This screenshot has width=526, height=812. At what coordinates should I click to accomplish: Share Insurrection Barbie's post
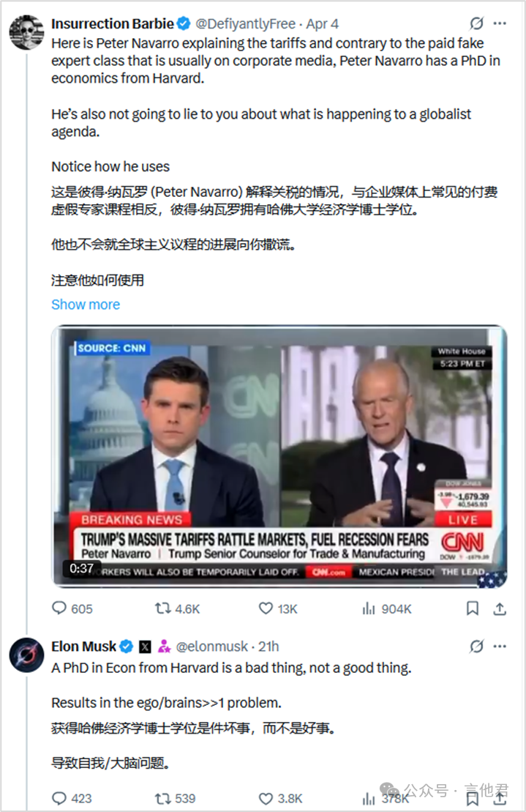coord(500,608)
